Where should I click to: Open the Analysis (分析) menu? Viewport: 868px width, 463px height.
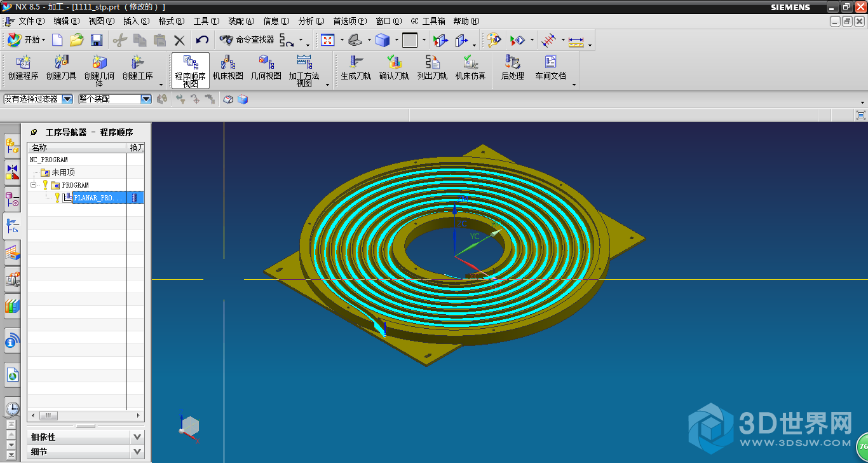click(311, 21)
